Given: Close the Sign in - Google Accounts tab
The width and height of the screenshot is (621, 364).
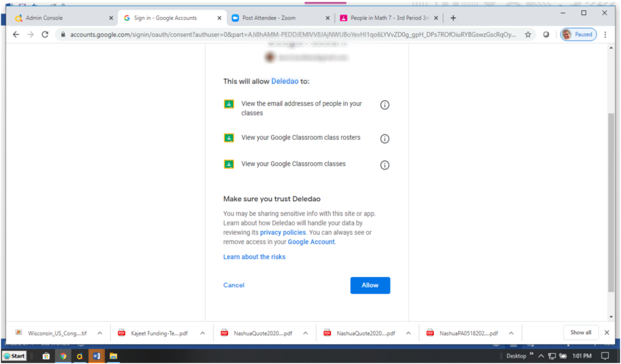Looking at the screenshot, I should coord(220,18).
